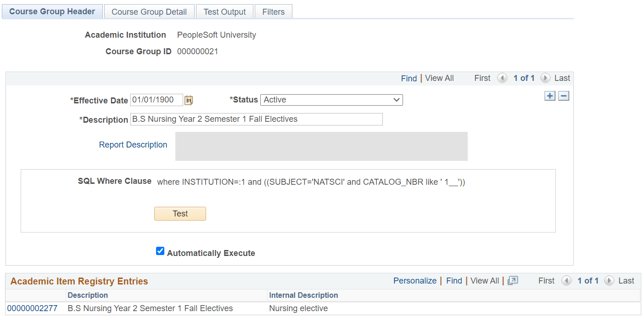Screen dimensions: 644x318
Task: Focus the Description text field
Action: click(256, 119)
